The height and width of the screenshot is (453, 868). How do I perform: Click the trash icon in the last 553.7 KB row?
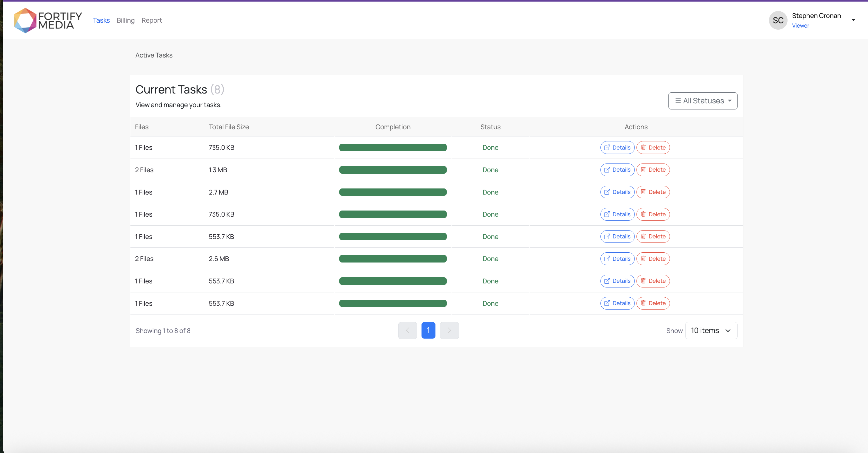(x=643, y=303)
